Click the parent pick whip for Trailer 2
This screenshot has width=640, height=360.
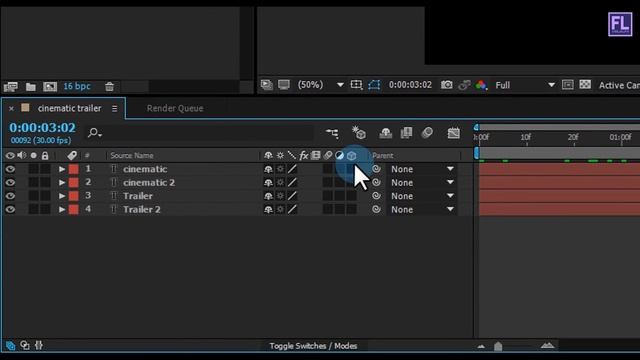pyautogui.click(x=376, y=209)
